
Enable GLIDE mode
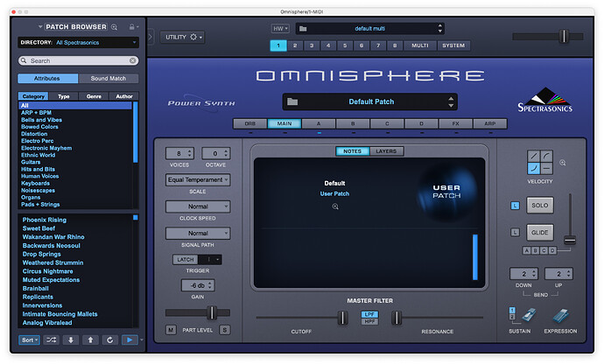[540, 232]
